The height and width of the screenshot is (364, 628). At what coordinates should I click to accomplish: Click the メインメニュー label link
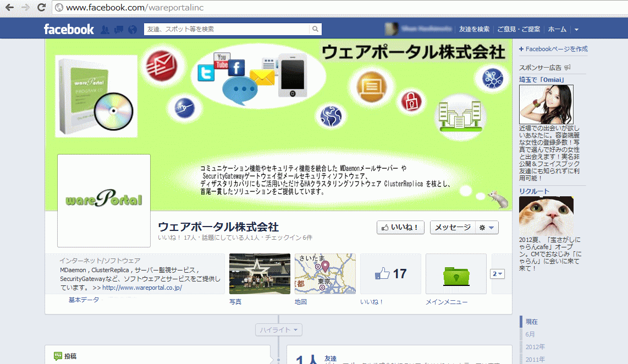pos(447,301)
